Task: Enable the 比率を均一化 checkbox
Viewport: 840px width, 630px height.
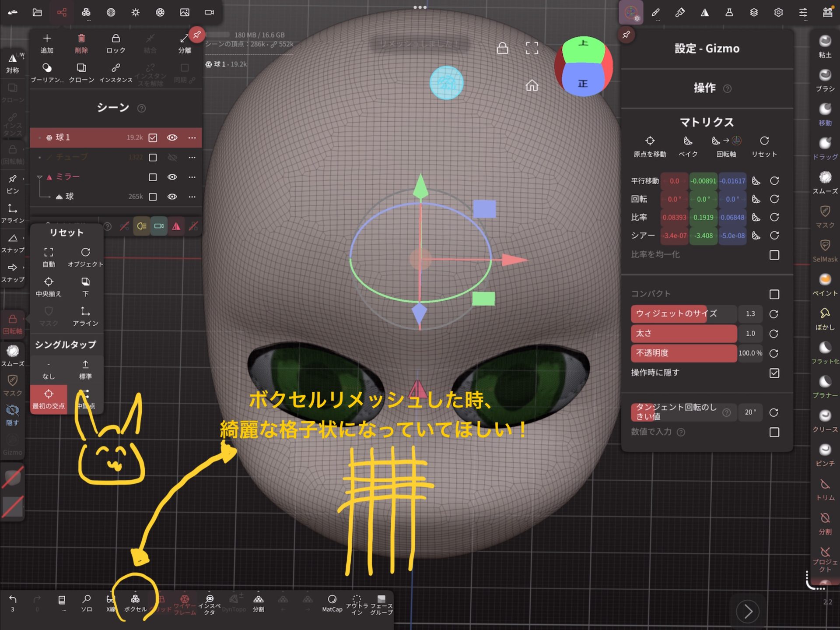Action: (x=774, y=255)
